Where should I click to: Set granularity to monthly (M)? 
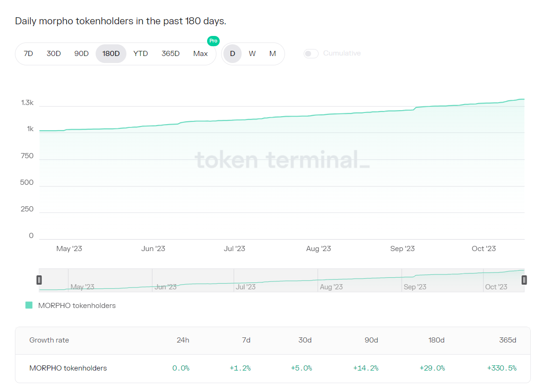tap(273, 54)
